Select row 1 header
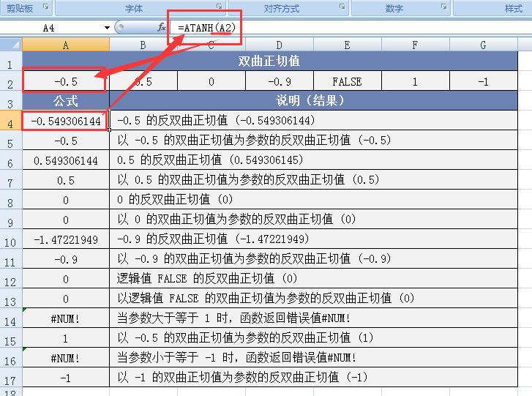 tap(11, 61)
